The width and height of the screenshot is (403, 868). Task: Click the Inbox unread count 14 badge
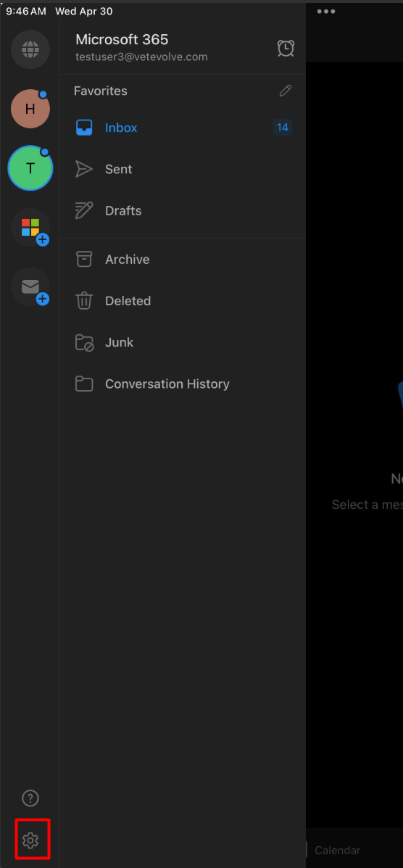283,128
